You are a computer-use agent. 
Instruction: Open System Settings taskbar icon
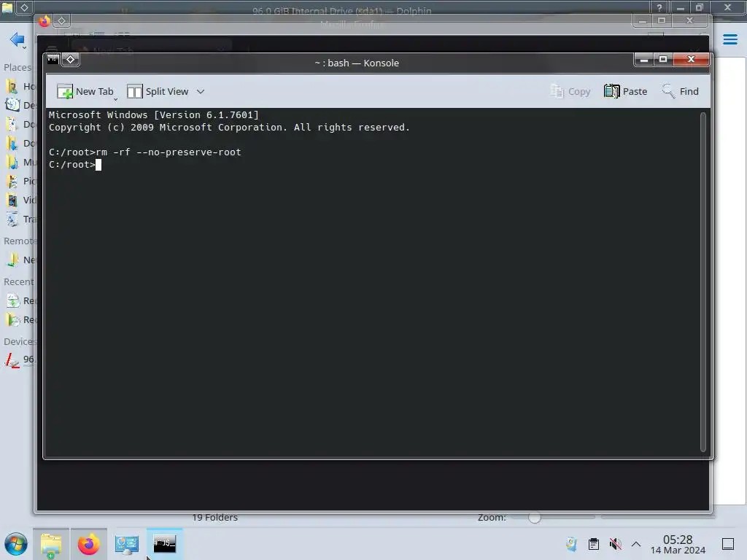127,544
